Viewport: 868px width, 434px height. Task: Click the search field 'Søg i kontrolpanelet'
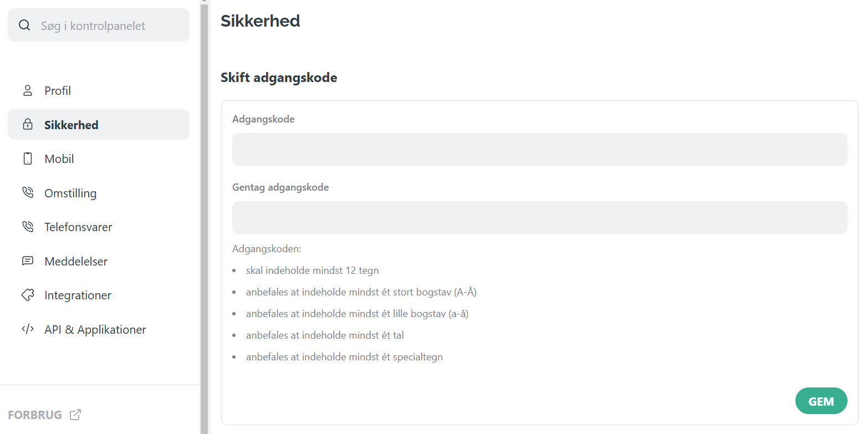(99, 25)
